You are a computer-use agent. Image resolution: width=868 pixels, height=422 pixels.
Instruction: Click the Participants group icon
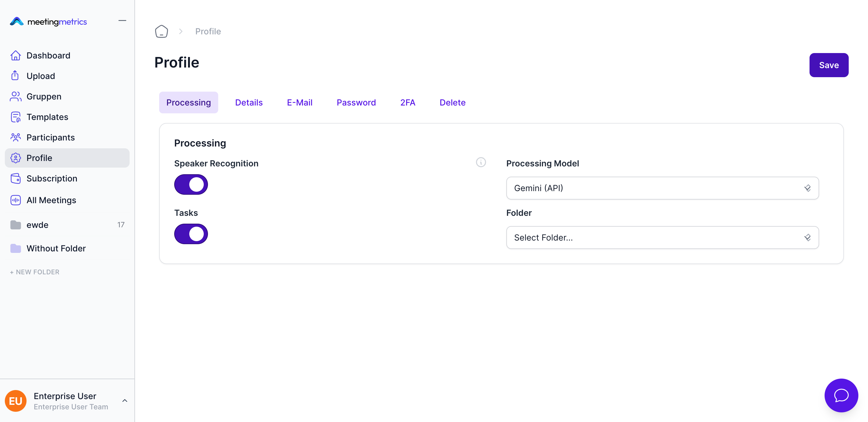point(15,137)
